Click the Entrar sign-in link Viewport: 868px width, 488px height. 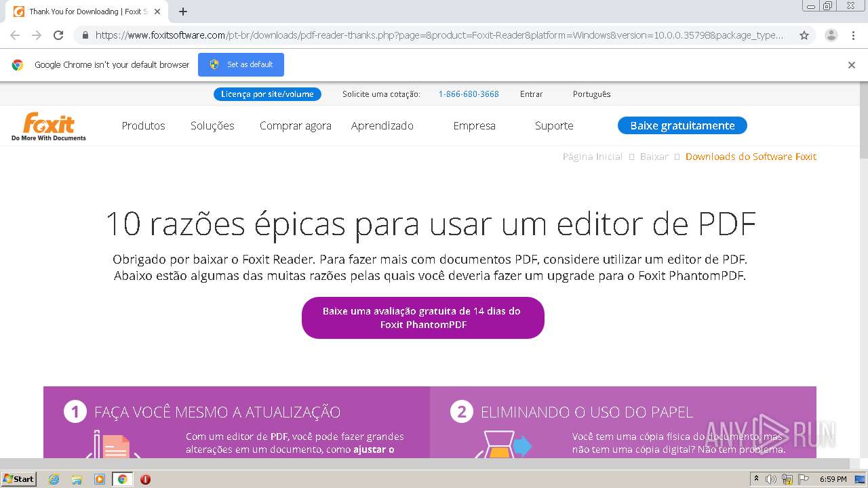point(532,94)
